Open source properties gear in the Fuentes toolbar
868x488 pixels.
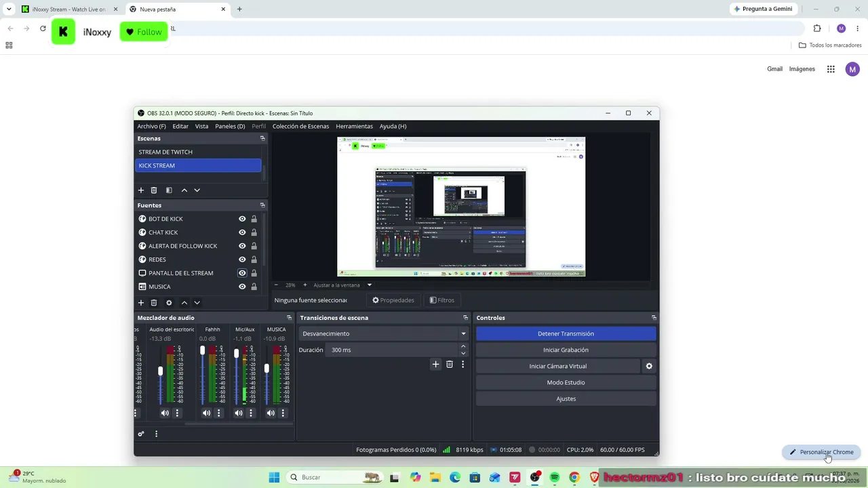click(x=169, y=303)
